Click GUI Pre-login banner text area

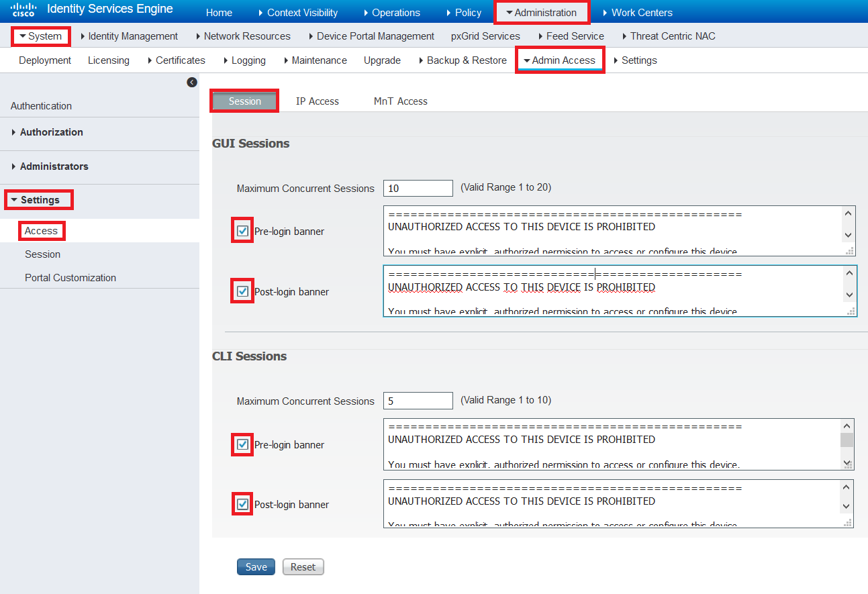pos(620,231)
